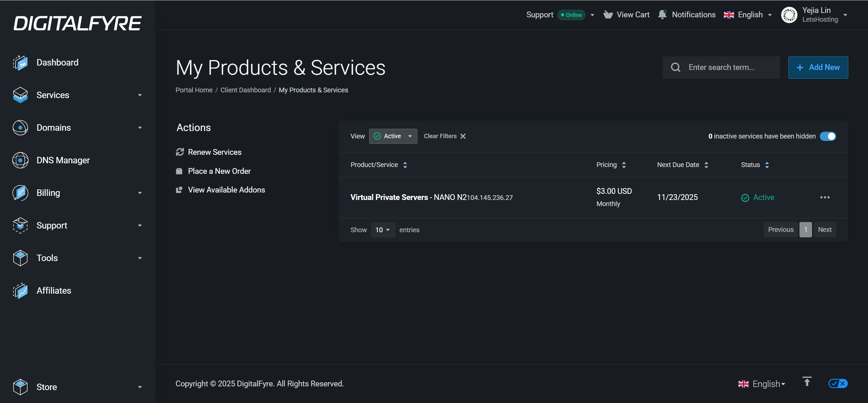Open the Support Online dropdown arrow
The width and height of the screenshot is (868, 403).
[592, 15]
